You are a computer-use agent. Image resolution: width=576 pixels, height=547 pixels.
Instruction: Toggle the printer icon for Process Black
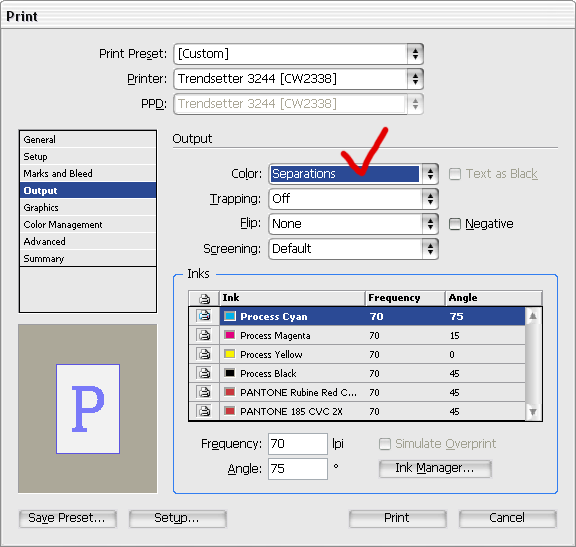coord(204,373)
